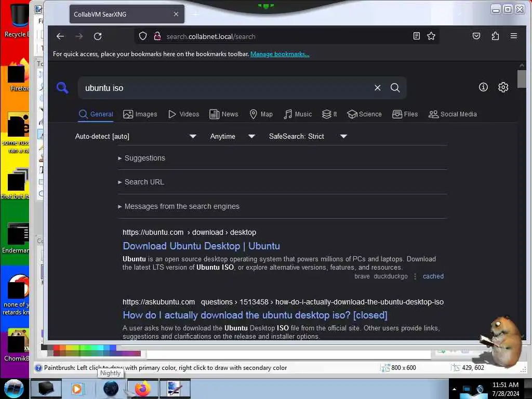Screen dimensions: 532x399
Task: Open the Manage bookmarks link
Action: (x=280, y=54)
